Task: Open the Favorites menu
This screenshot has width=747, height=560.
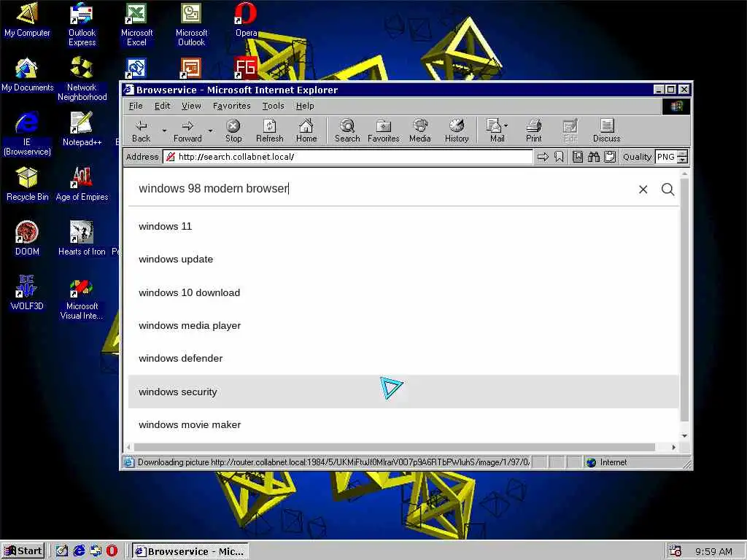Action: 231,106
